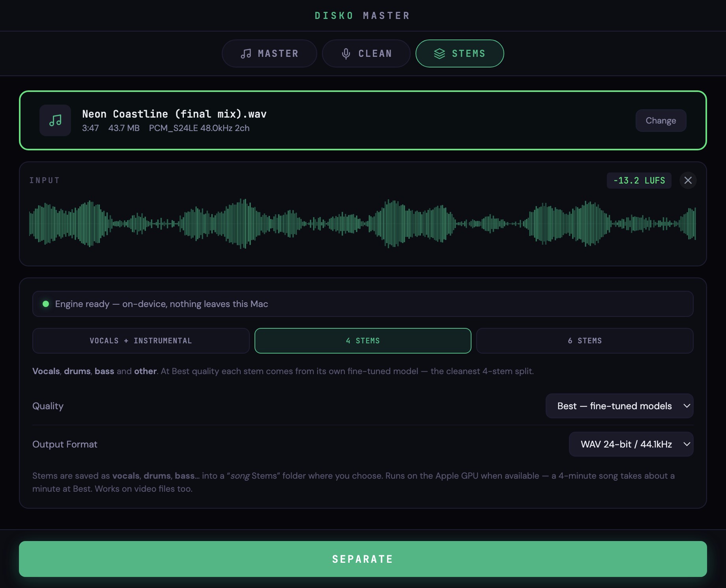Click the 4-stem split description text
The height and width of the screenshot is (588, 726).
283,371
